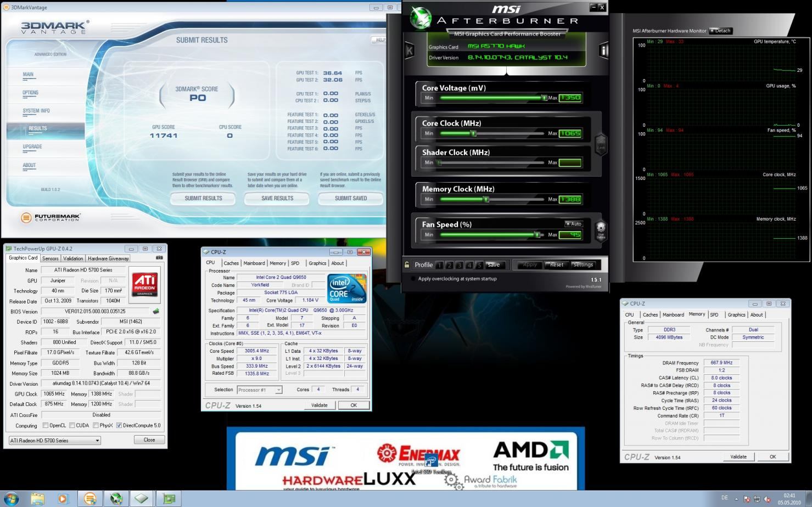The image size is (812, 507).
Task: Click the muted volume tray icon
Action: [x=767, y=499]
